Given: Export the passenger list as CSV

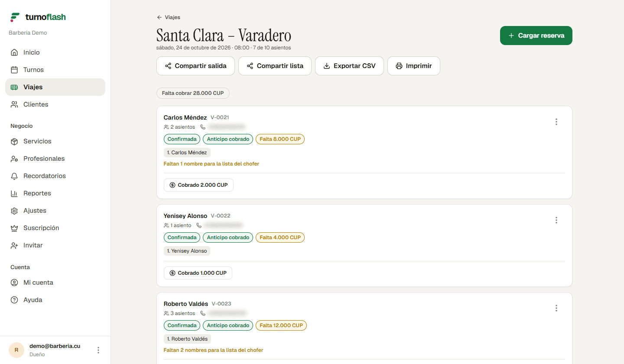Looking at the screenshot, I should coord(349,66).
